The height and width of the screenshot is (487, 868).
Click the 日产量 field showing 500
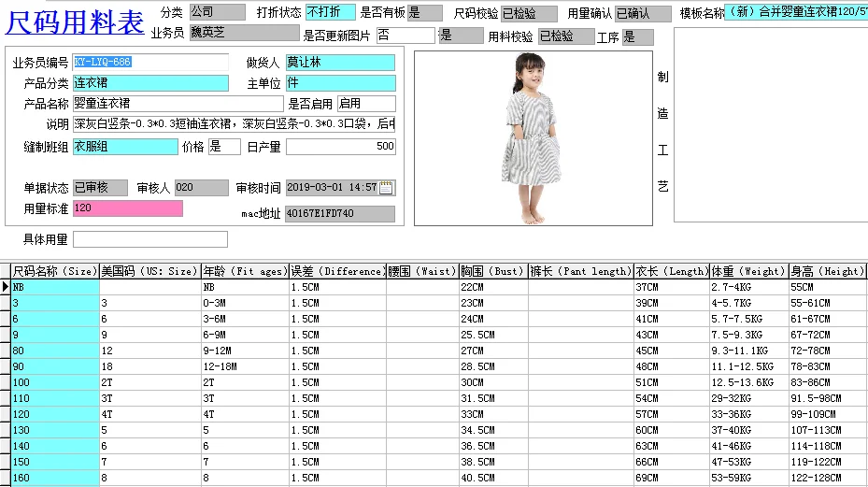(340, 146)
